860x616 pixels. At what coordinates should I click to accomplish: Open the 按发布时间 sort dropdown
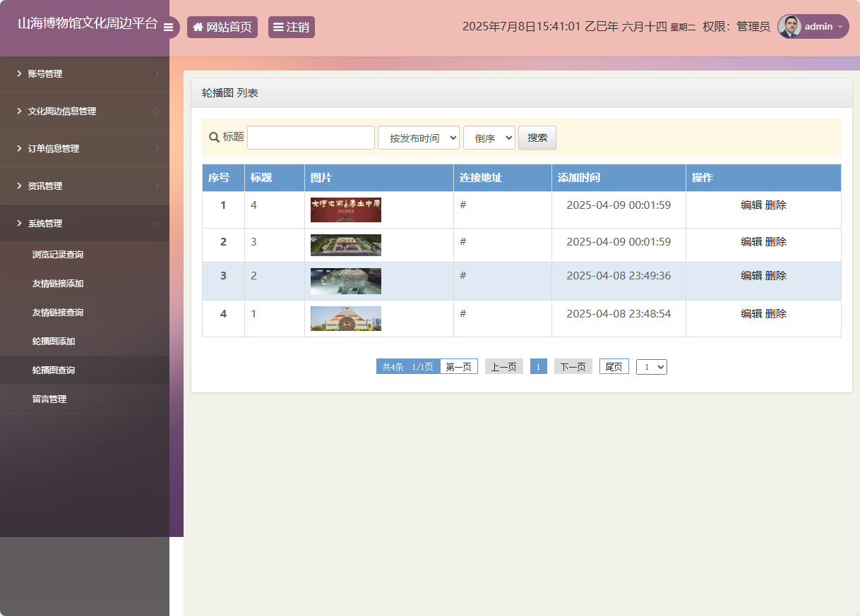pos(418,137)
